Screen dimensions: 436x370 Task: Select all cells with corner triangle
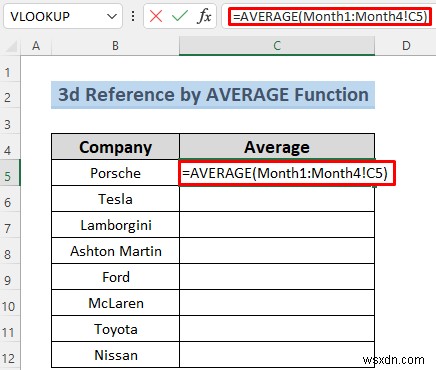11,46
